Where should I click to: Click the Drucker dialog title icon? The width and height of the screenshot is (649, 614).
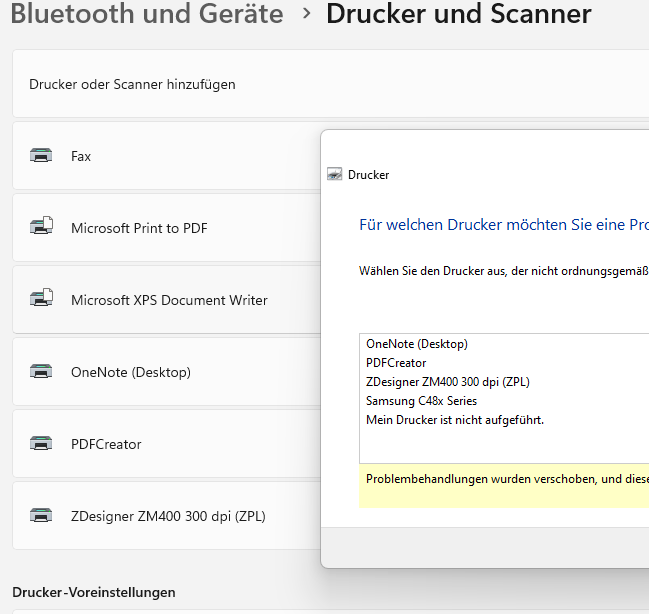click(335, 174)
